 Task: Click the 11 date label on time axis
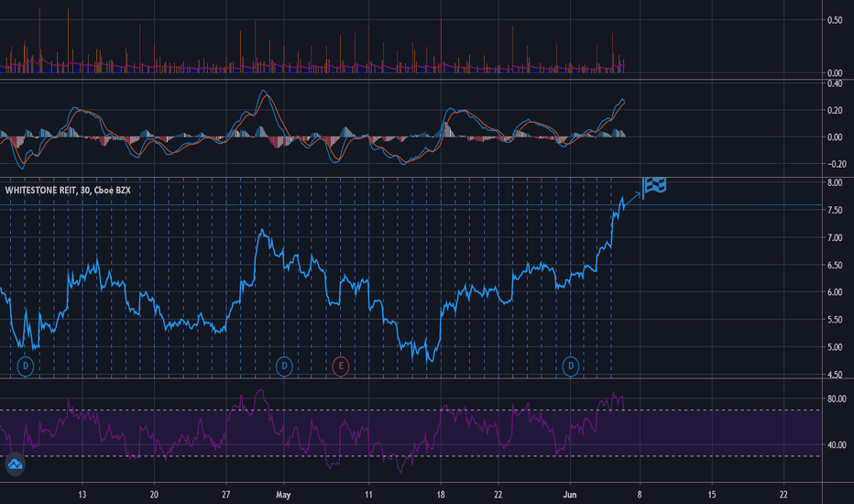click(x=368, y=495)
